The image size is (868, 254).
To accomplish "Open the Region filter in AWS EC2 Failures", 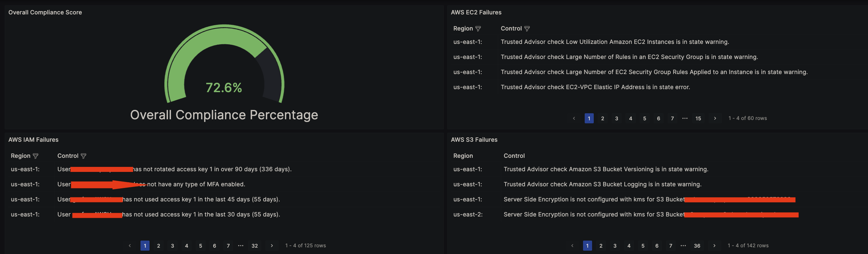I will coord(478,28).
